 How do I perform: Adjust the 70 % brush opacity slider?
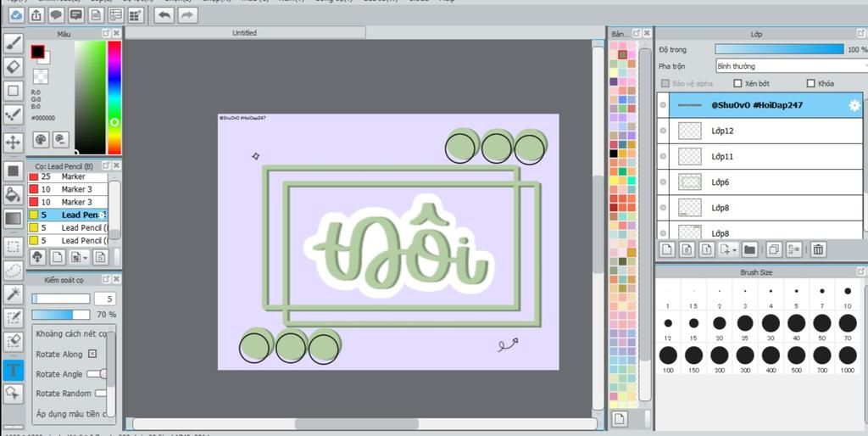(61, 315)
